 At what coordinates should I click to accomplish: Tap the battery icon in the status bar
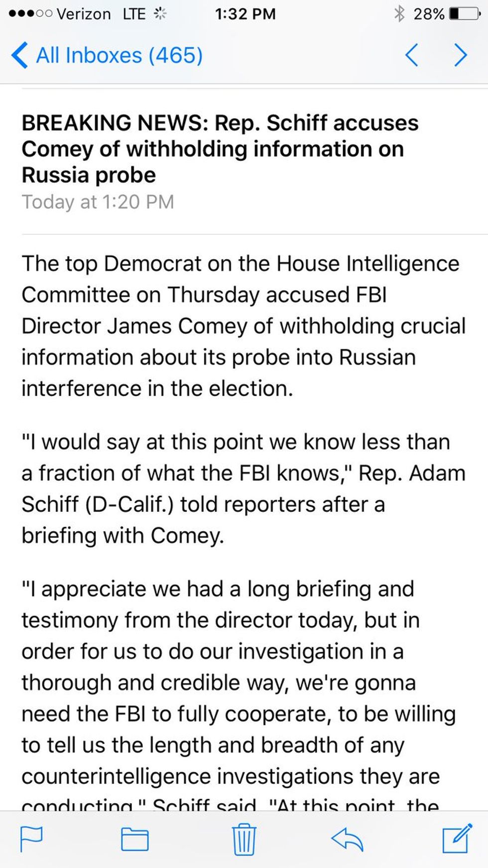click(465, 14)
